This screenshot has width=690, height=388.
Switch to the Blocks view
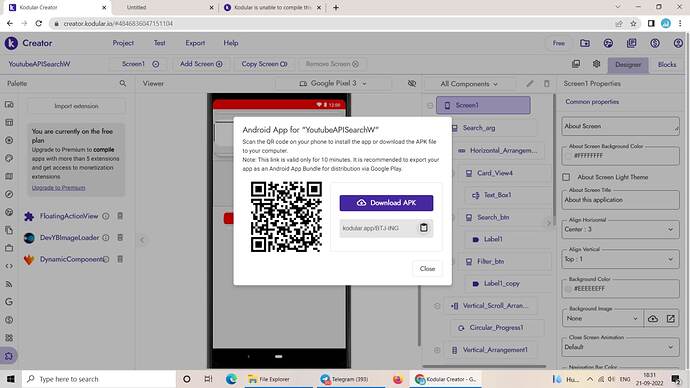coord(667,65)
